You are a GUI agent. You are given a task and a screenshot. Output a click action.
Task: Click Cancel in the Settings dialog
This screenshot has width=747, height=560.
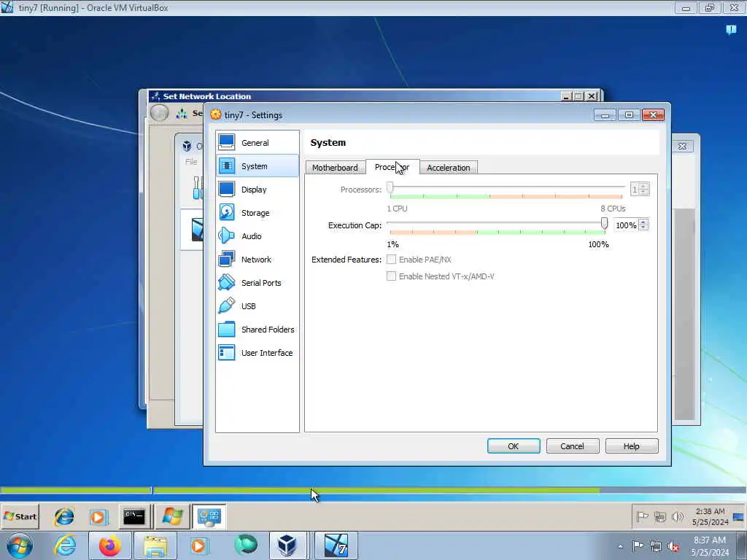click(572, 446)
